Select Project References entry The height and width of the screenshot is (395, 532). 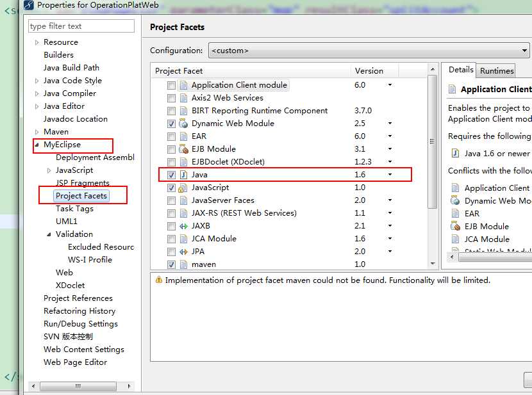click(78, 298)
